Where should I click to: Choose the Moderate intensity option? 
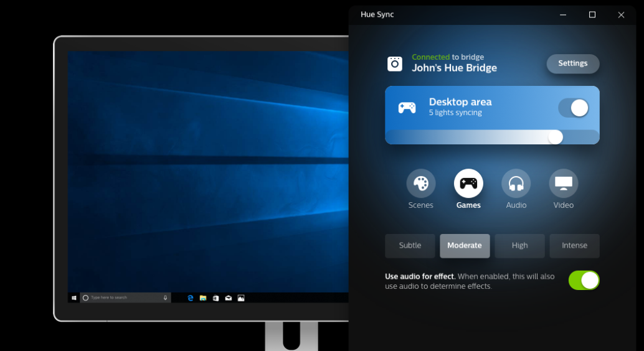click(465, 246)
